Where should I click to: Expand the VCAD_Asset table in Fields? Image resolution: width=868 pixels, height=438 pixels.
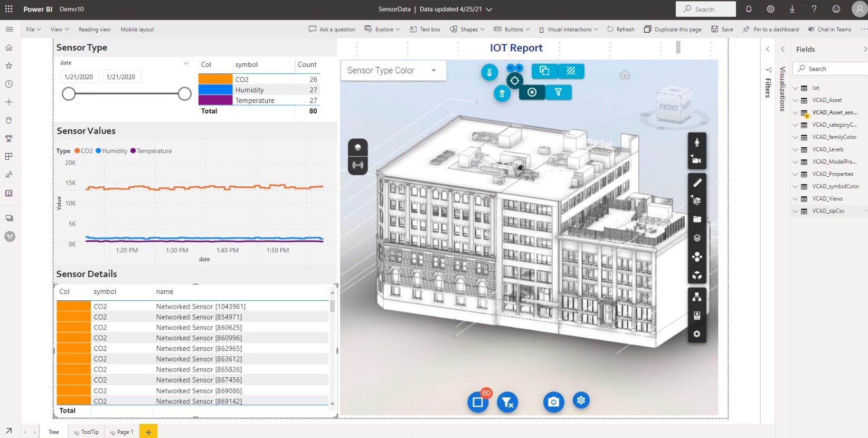pos(795,100)
